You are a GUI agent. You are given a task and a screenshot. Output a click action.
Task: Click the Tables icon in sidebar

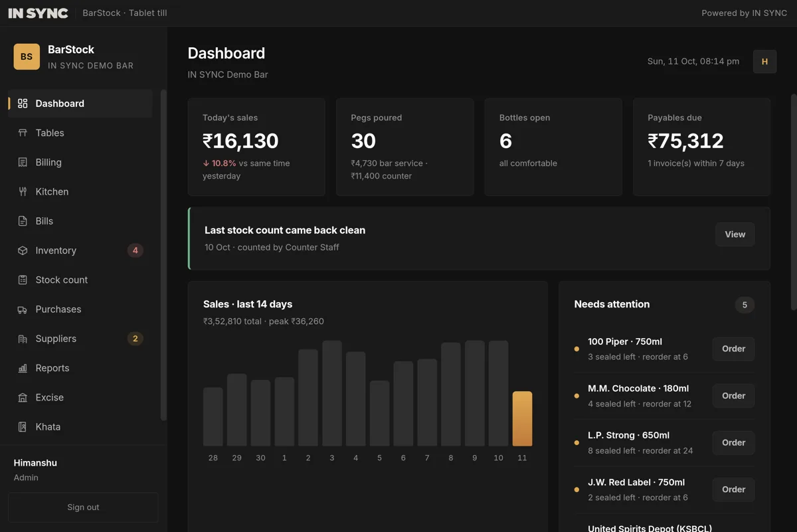23,133
